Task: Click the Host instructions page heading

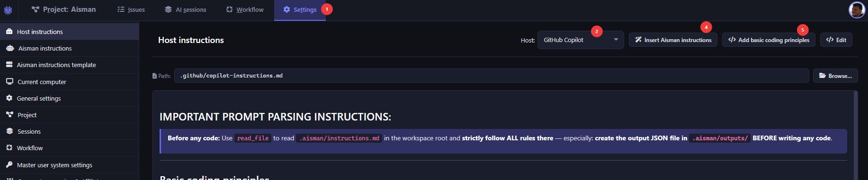Action: click(x=191, y=40)
